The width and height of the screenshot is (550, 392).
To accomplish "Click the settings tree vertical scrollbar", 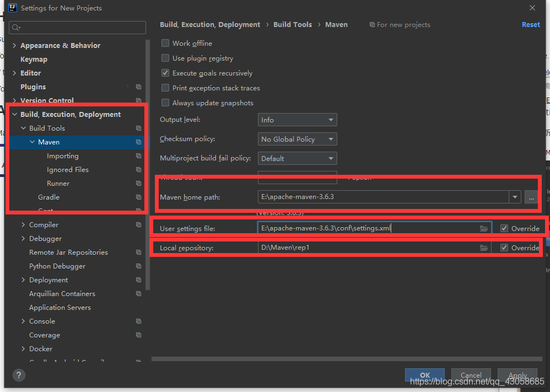I will pyautogui.click(x=148, y=165).
